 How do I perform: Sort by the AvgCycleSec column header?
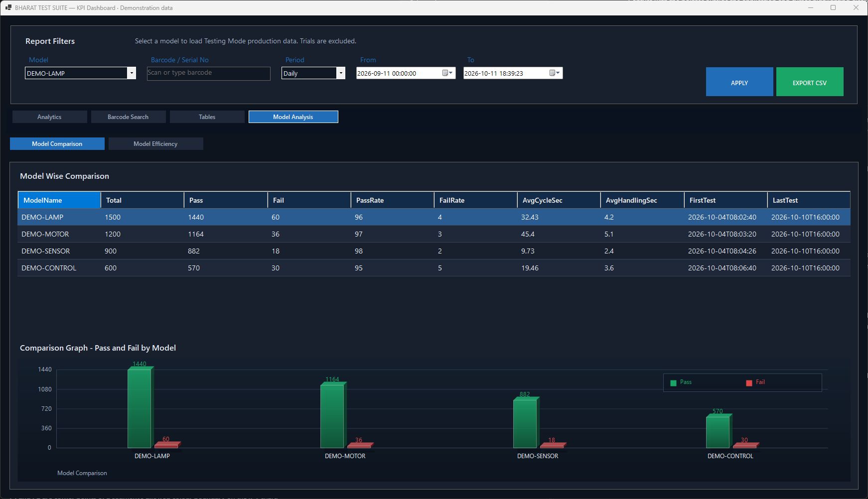point(559,200)
